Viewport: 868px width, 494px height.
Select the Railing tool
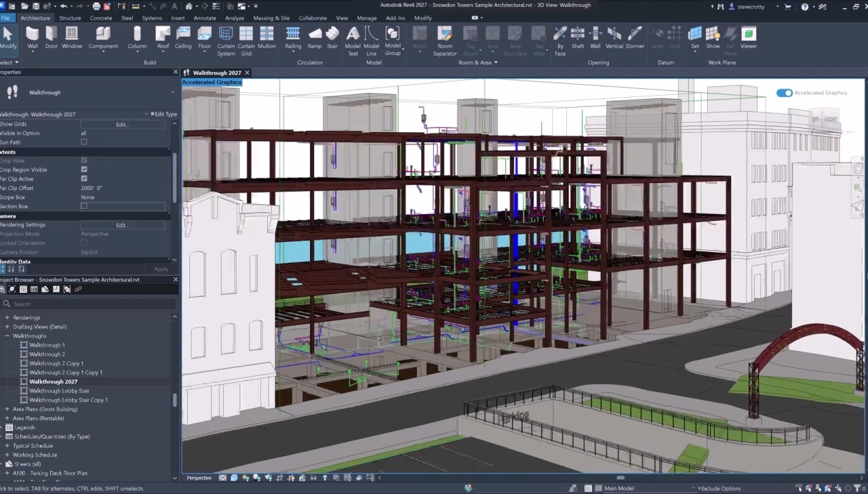[x=293, y=37]
